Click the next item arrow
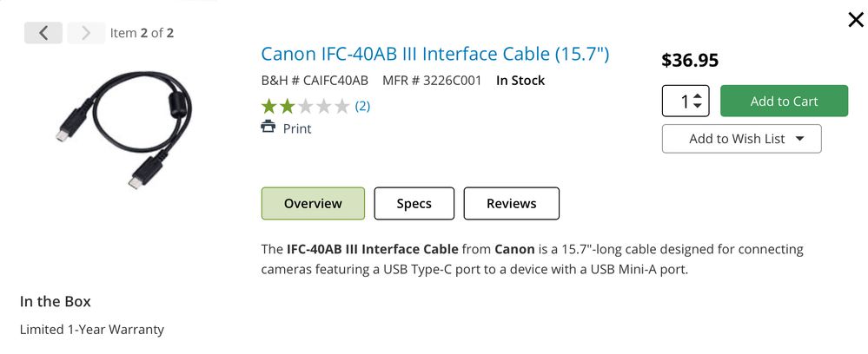 85,33
